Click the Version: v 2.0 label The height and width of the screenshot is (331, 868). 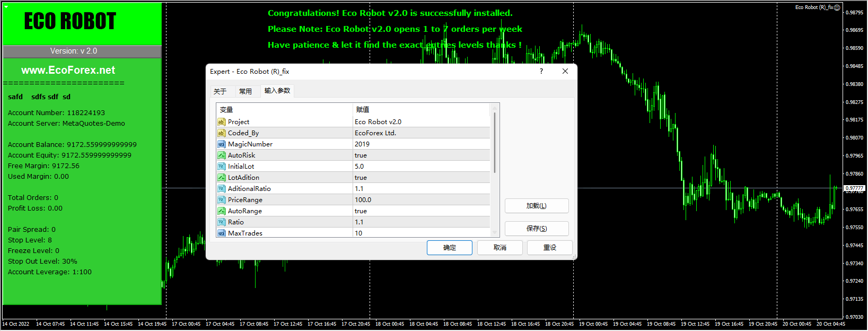coord(74,51)
